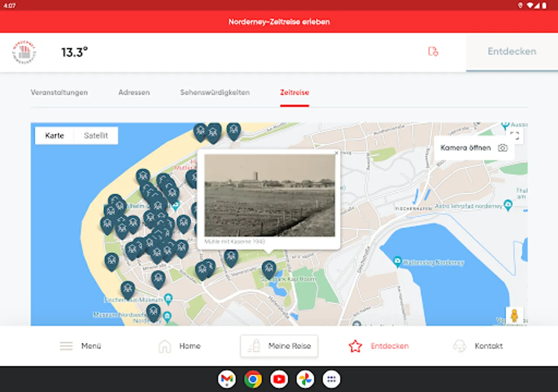
Task: Open the heart list icon in the header
Action: [433, 51]
